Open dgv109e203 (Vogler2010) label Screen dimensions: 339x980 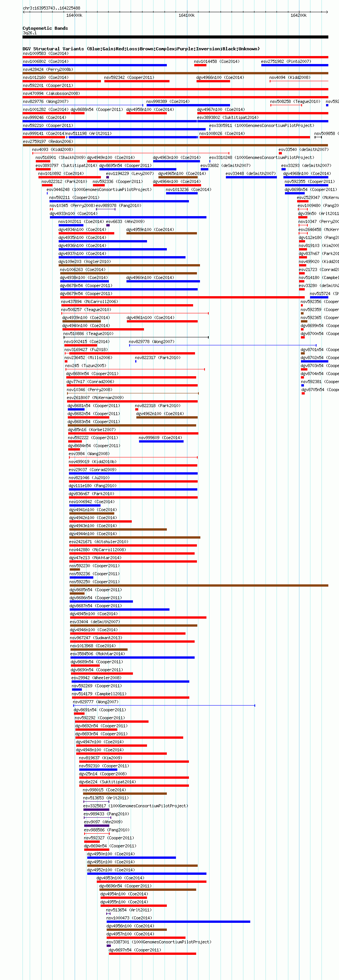(x=85, y=261)
